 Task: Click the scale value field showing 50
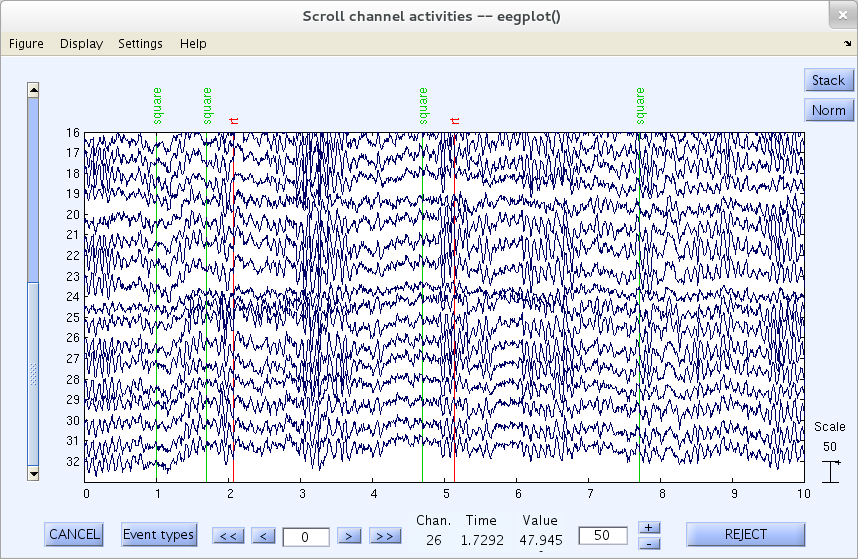point(603,535)
